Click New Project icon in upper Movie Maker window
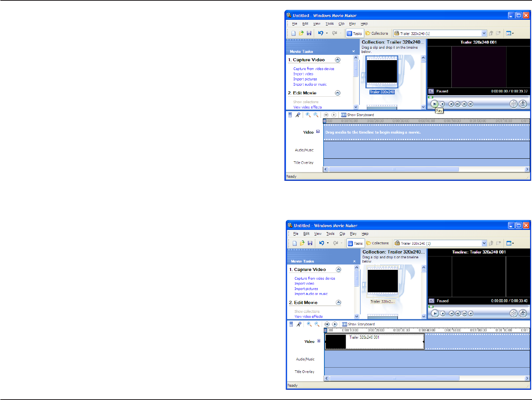Screen dimensions: 532x400 pos(294,33)
